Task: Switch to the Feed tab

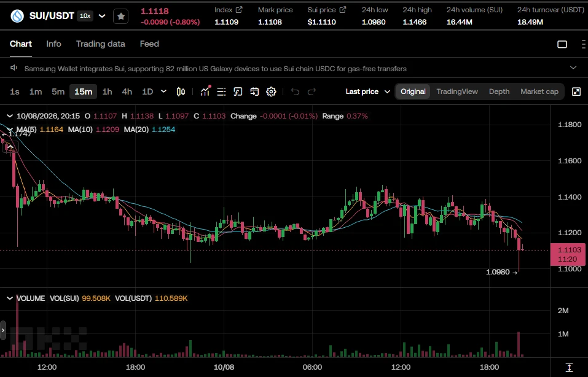Action: [x=149, y=44]
